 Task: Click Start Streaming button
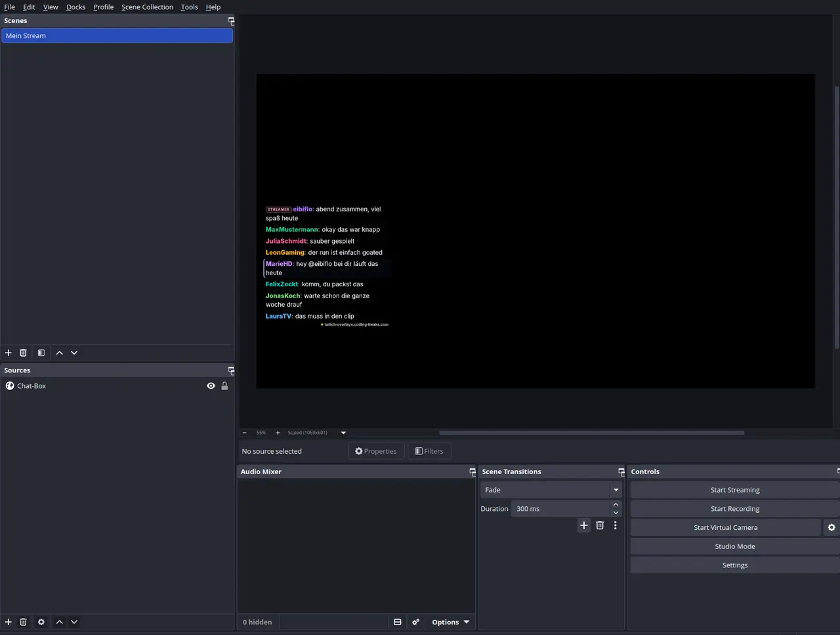pyautogui.click(x=735, y=490)
